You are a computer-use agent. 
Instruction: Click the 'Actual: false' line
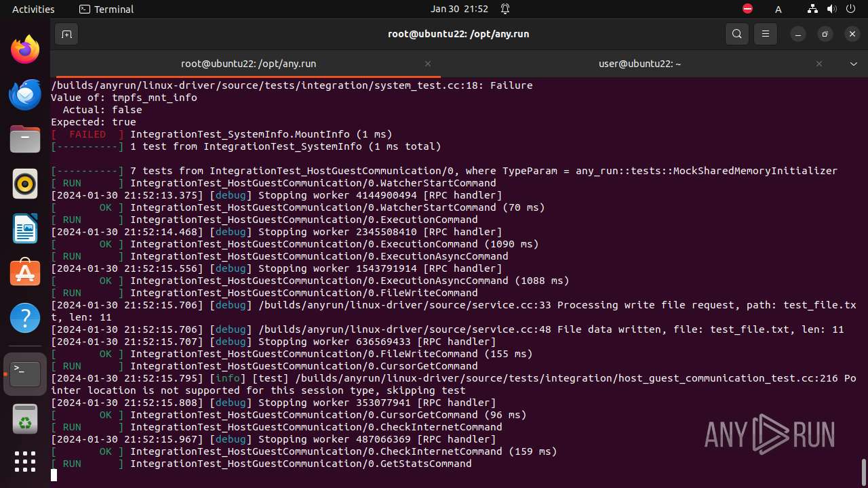(x=102, y=110)
